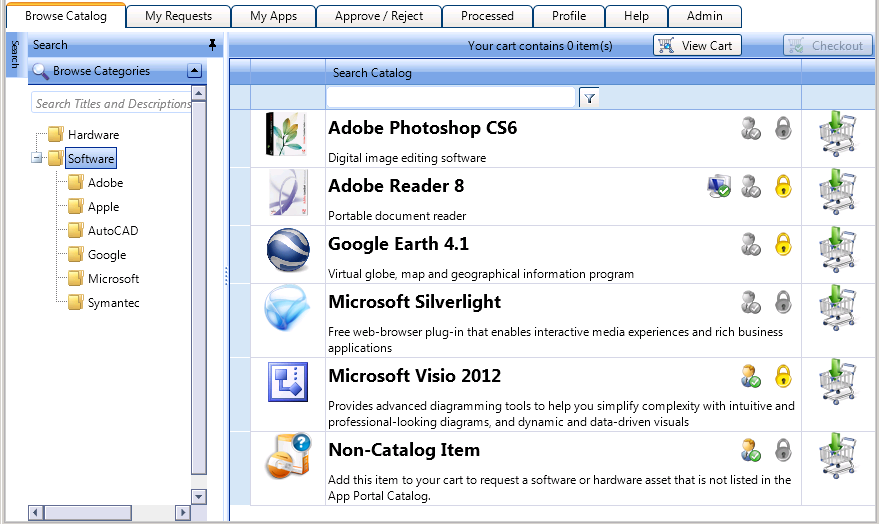879x524 pixels.
Task: Click the Adobe Reader 8 title
Action: [396, 186]
